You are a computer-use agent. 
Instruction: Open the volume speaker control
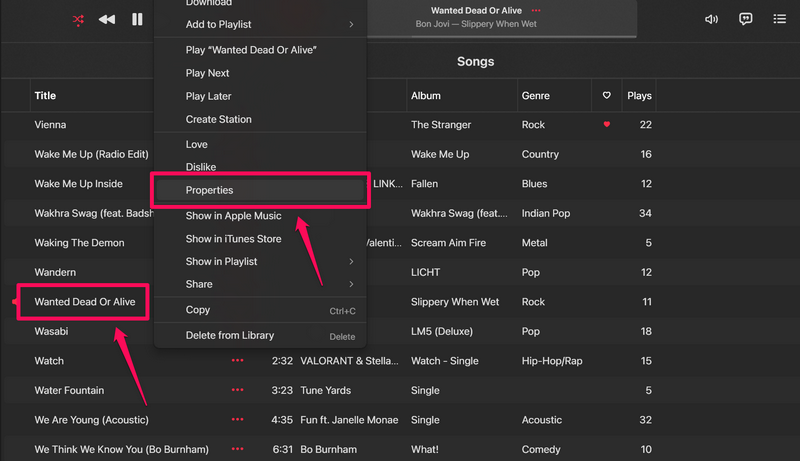[711, 19]
